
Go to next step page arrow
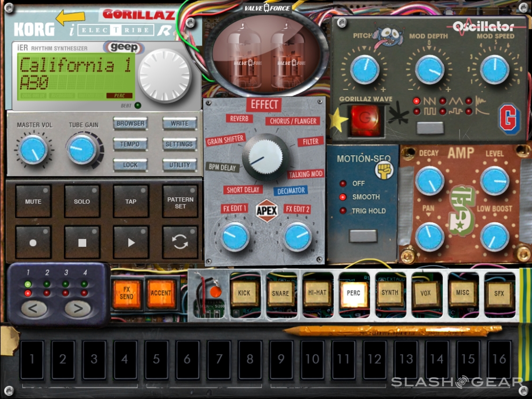pos(78,309)
